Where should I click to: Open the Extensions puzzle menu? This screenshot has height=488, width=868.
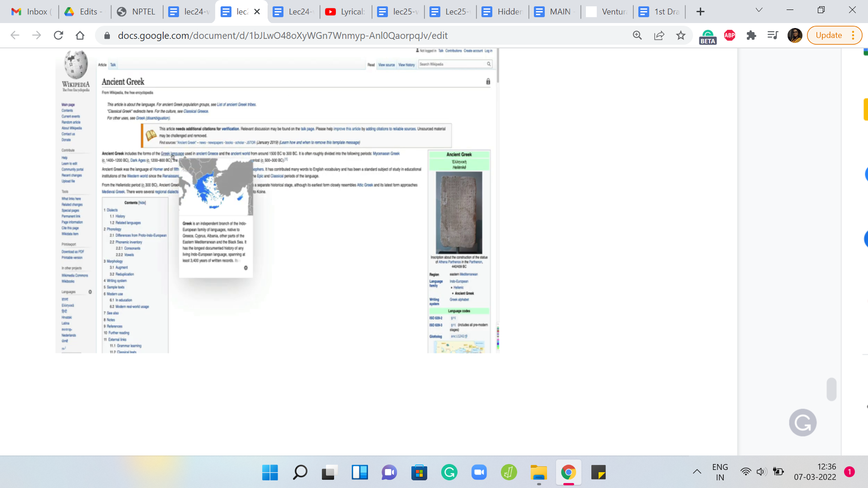(751, 35)
